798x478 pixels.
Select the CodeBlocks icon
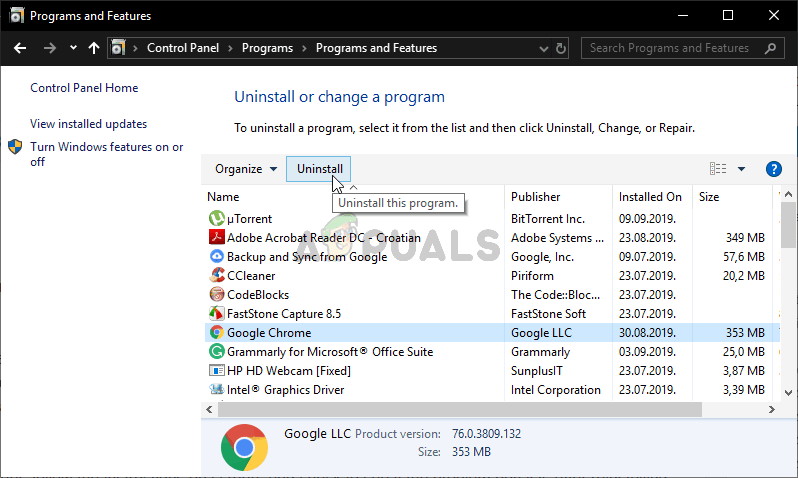tap(217, 294)
